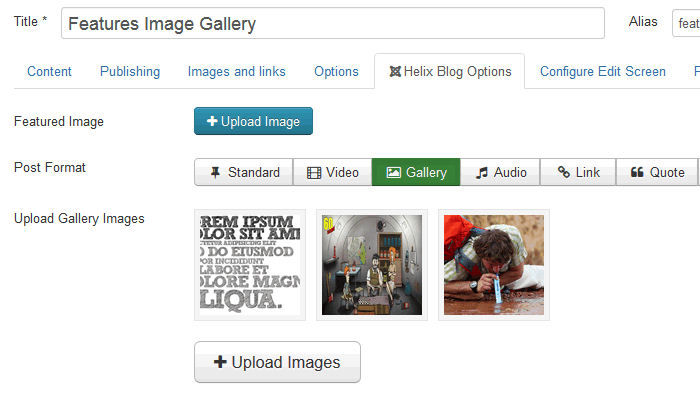Switch to the Publishing tab
This screenshot has height=403, width=700.
coord(130,72)
